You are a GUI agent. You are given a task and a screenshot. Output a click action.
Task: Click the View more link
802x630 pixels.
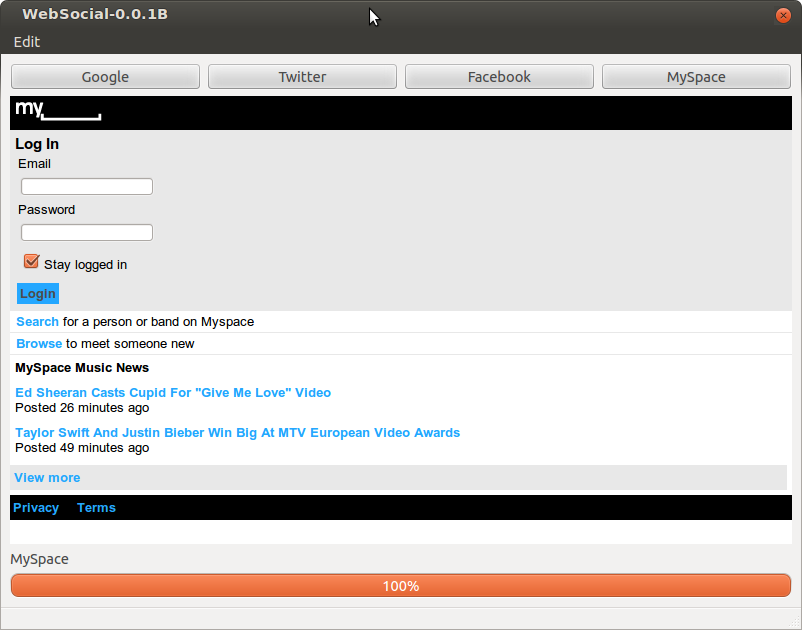(x=47, y=478)
